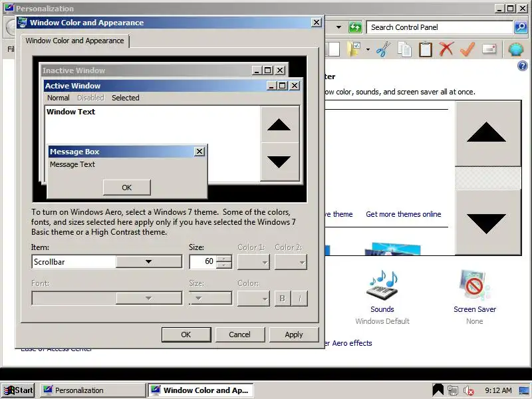Click the blue search magnifier icon
The image size is (532, 399).
pos(521,27)
